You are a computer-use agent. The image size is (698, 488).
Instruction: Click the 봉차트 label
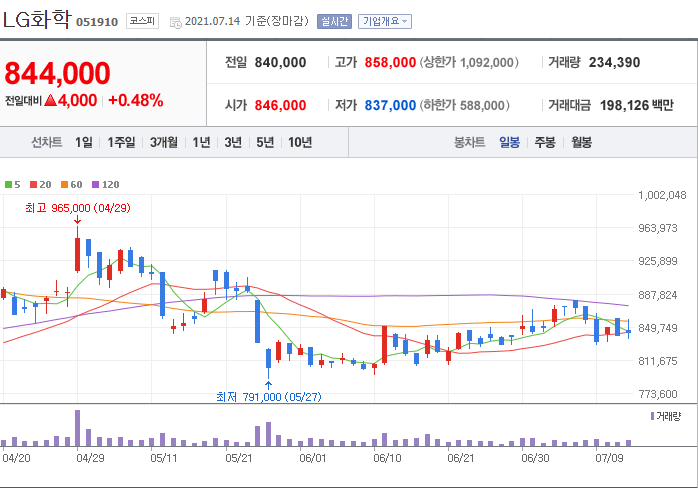pos(469,142)
